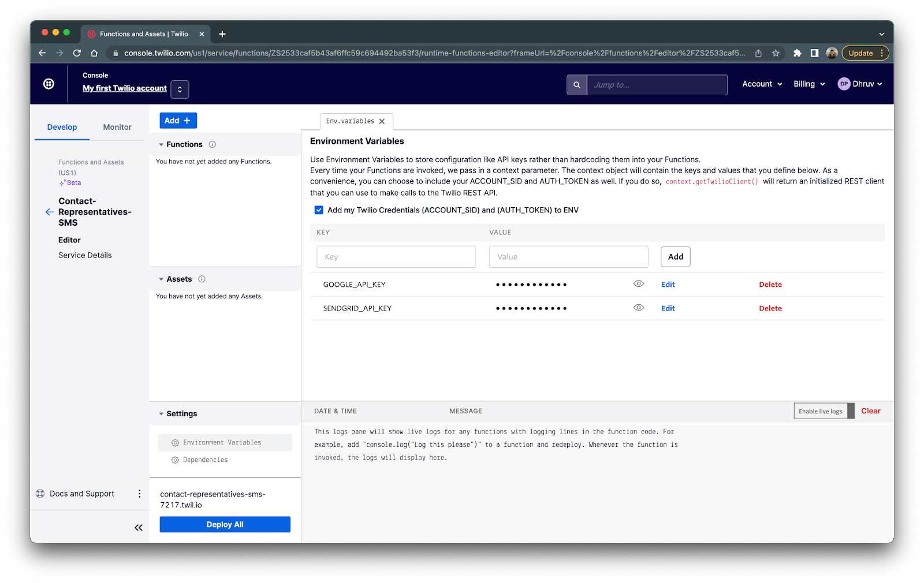Show the Functions info tooltip icon
This screenshot has width=924, height=583.
pyautogui.click(x=213, y=144)
